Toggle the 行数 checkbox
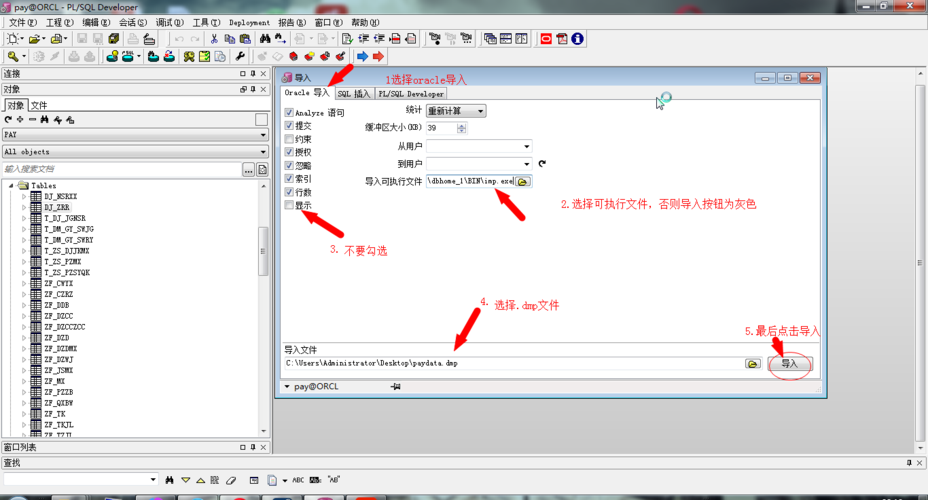928x500 pixels. tap(289, 192)
